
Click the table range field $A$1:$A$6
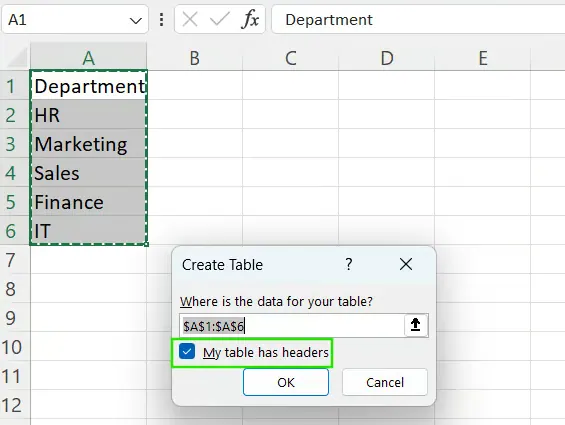tap(292, 326)
